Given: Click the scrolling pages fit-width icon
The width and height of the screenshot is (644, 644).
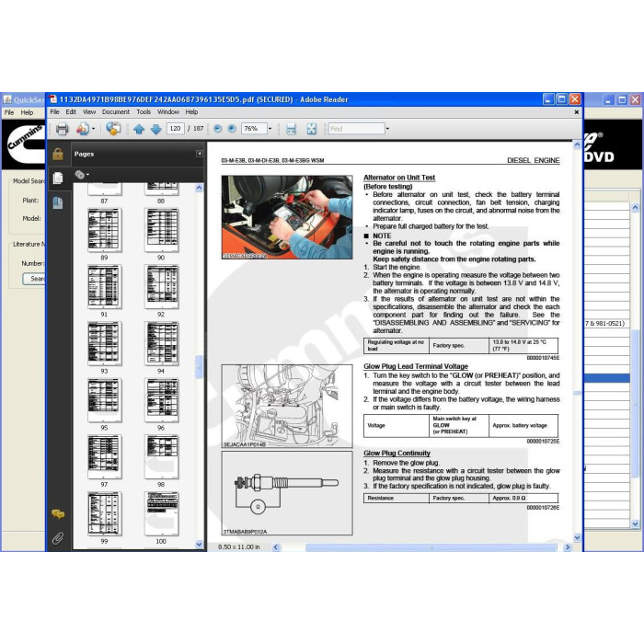Looking at the screenshot, I should coord(291,129).
